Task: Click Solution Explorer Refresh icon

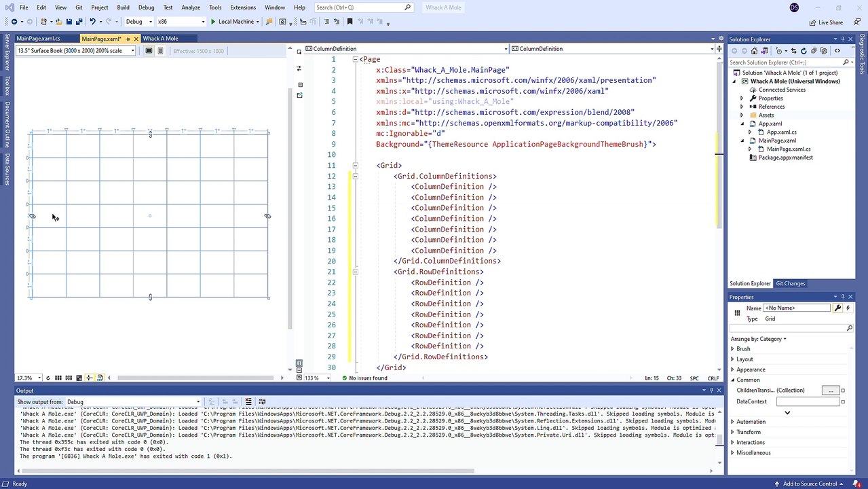Action: point(804,51)
